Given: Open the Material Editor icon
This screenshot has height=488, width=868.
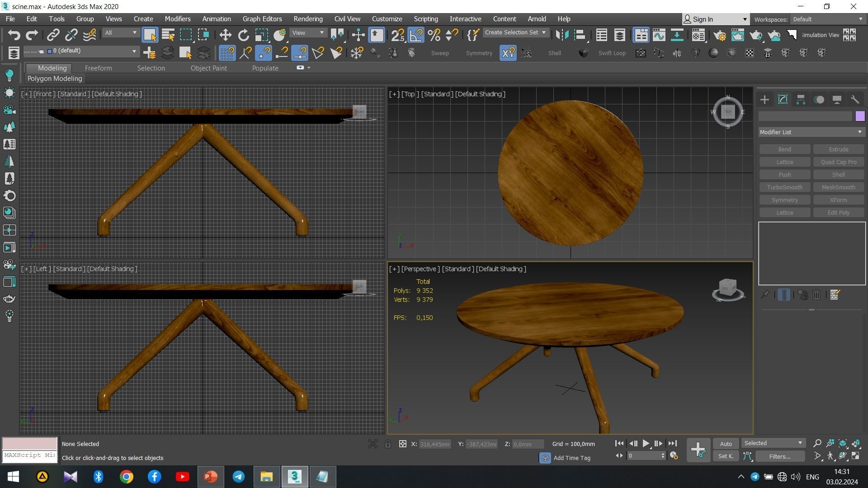Looking at the screenshot, I should 698,35.
